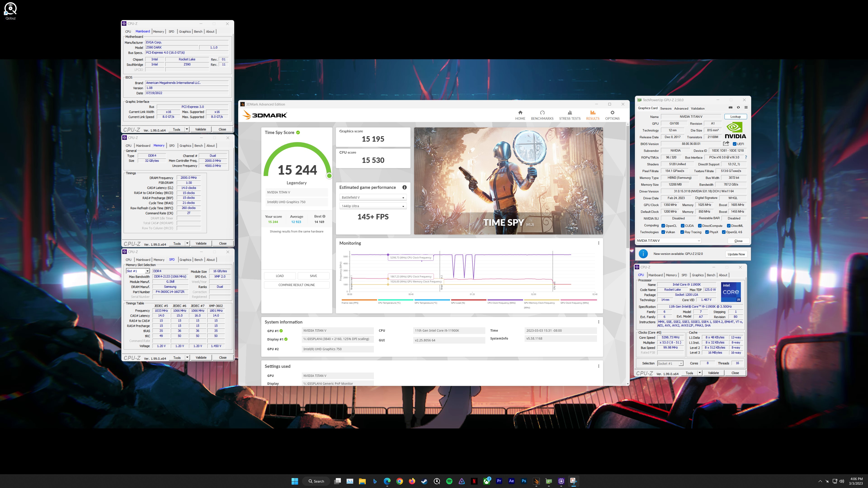Click the taskbar Search box
The image size is (868, 488).
click(x=316, y=481)
